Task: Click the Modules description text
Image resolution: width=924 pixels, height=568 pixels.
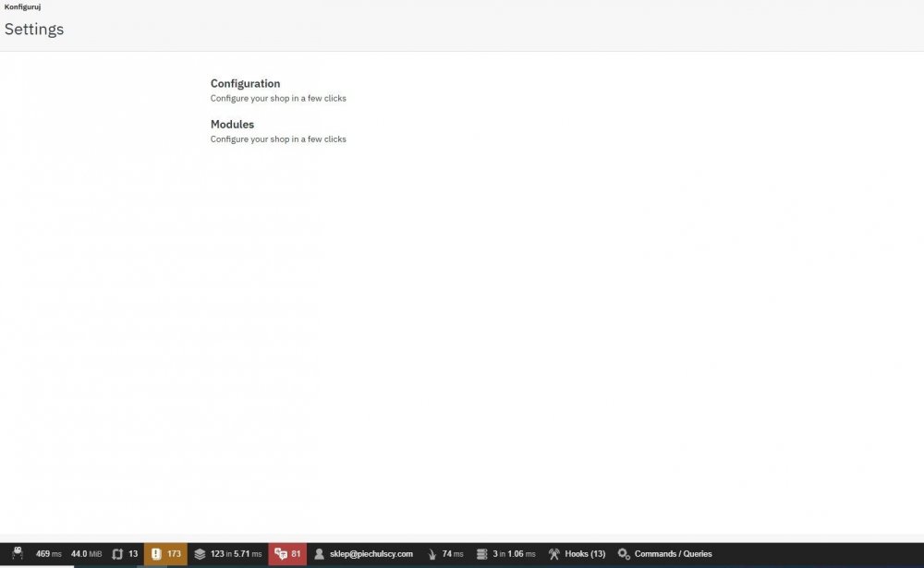Action: coord(278,139)
